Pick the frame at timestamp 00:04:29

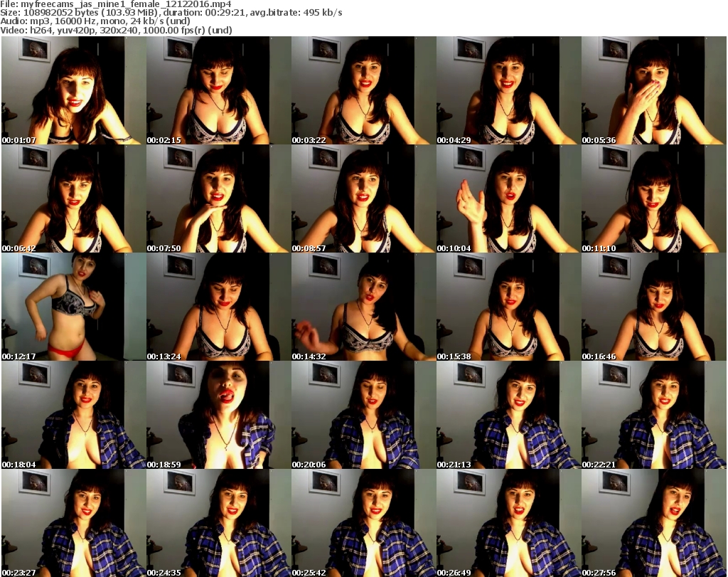click(x=509, y=90)
